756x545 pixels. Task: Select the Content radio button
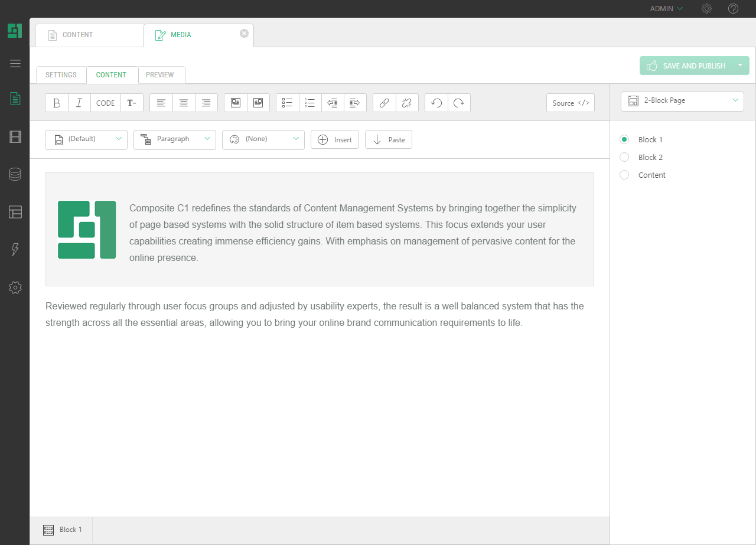[624, 175]
